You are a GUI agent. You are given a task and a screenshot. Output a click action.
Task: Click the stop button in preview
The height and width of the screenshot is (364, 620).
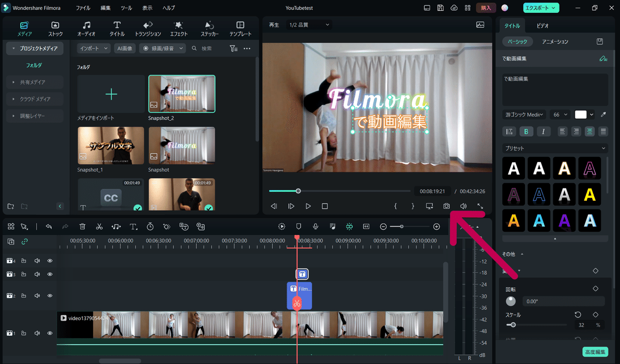coord(325,206)
